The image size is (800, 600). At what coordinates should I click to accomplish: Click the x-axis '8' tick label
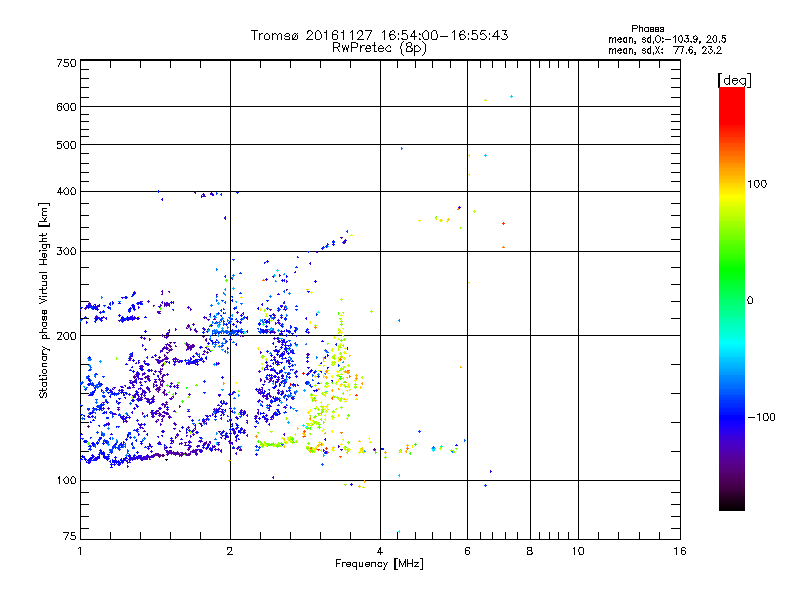point(530,551)
